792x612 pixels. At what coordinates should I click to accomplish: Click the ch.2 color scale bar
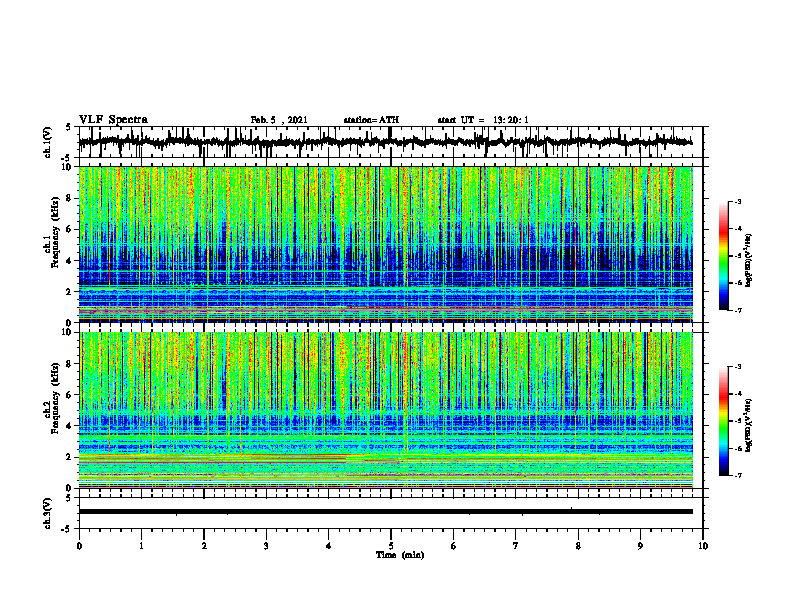tap(724, 421)
